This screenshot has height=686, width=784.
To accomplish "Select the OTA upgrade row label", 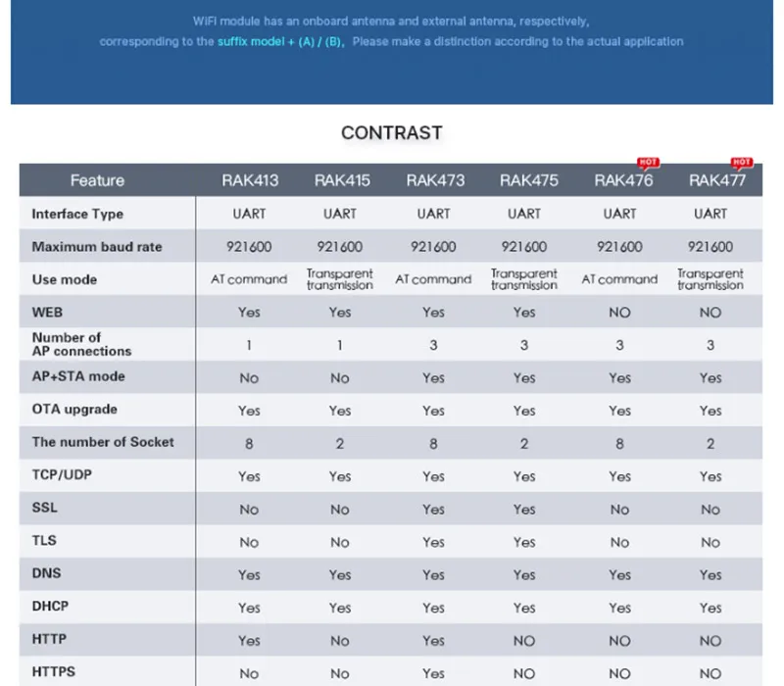I will pyautogui.click(x=74, y=410).
